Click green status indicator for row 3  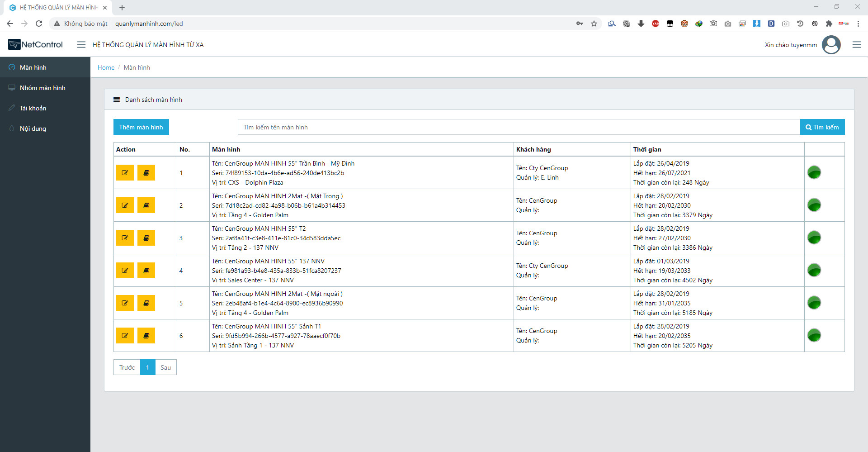pos(814,238)
